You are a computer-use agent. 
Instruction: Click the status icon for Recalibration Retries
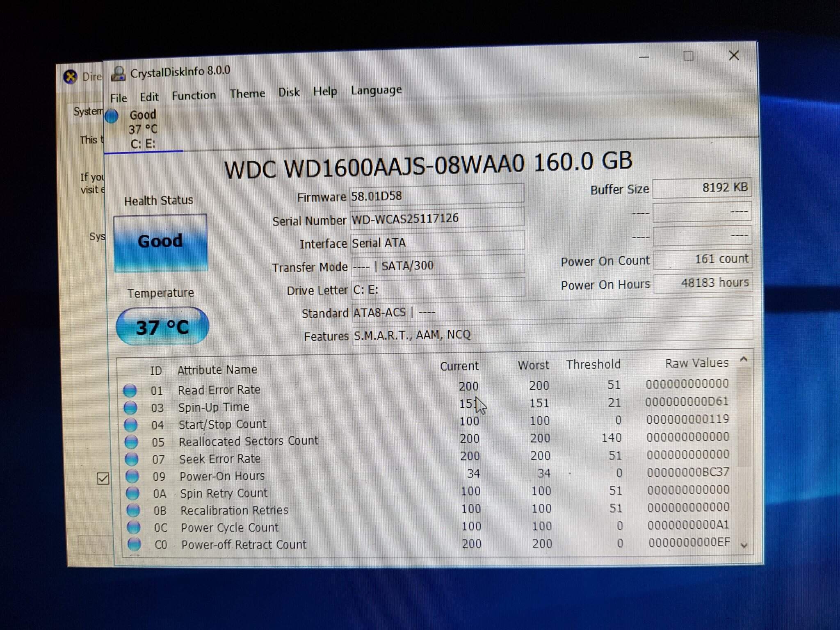pyautogui.click(x=133, y=510)
